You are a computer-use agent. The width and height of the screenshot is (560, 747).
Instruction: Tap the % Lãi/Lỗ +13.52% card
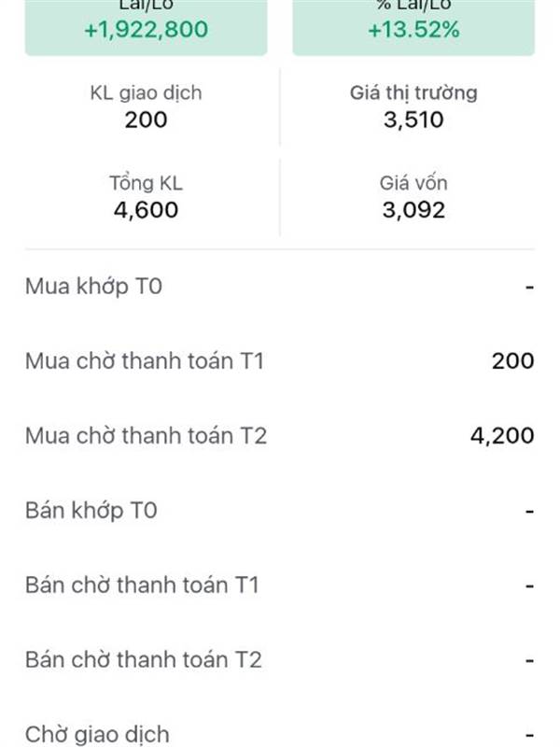tap(413, 26)
